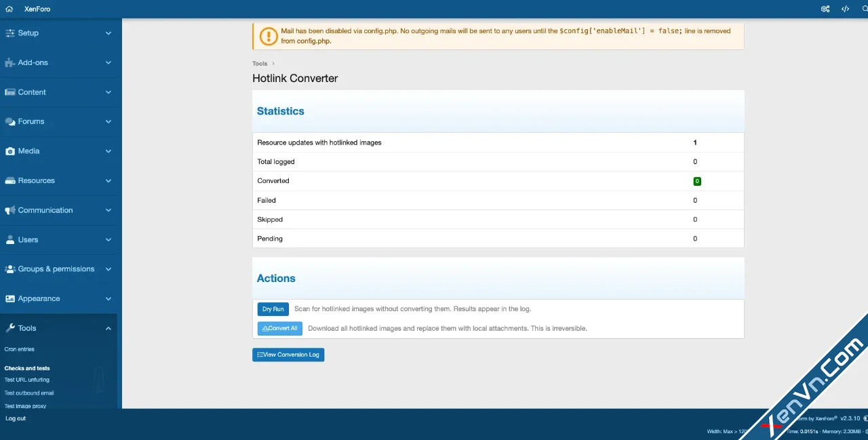This screenshot has height=440, width=868.
Task: Click the Dry Run button
Action: point(273,308)
